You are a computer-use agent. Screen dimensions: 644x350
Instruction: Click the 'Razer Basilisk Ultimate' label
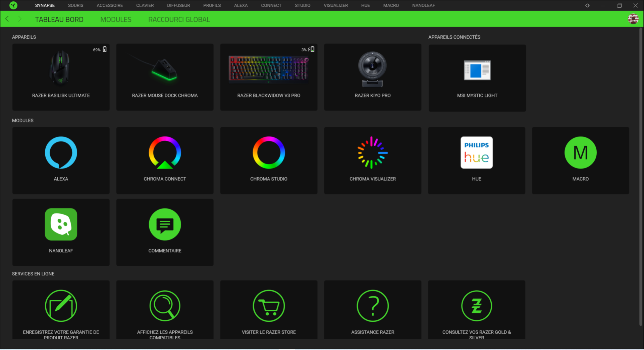tap(61, 95)
